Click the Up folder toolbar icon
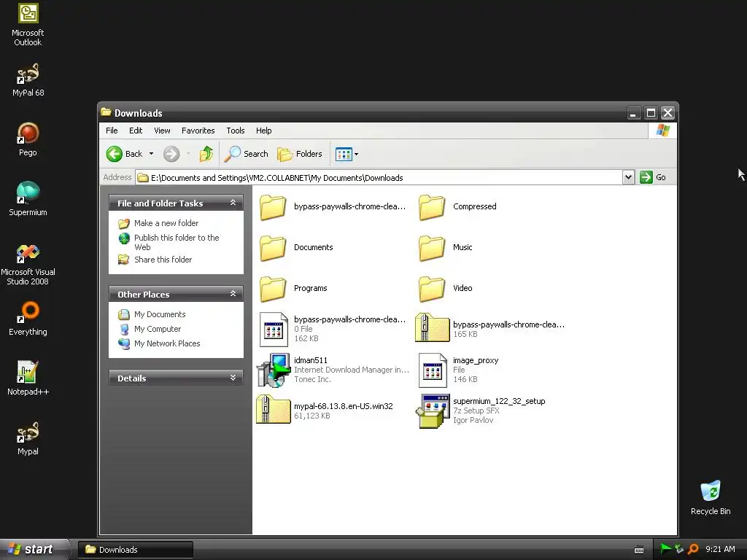 (x=206, y=154)
